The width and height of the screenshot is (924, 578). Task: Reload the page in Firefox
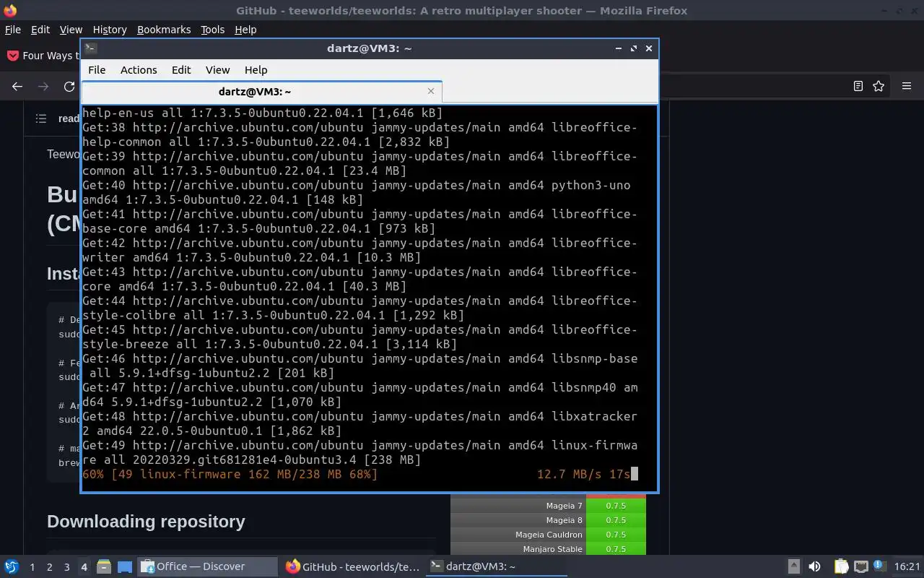(69, 86)
